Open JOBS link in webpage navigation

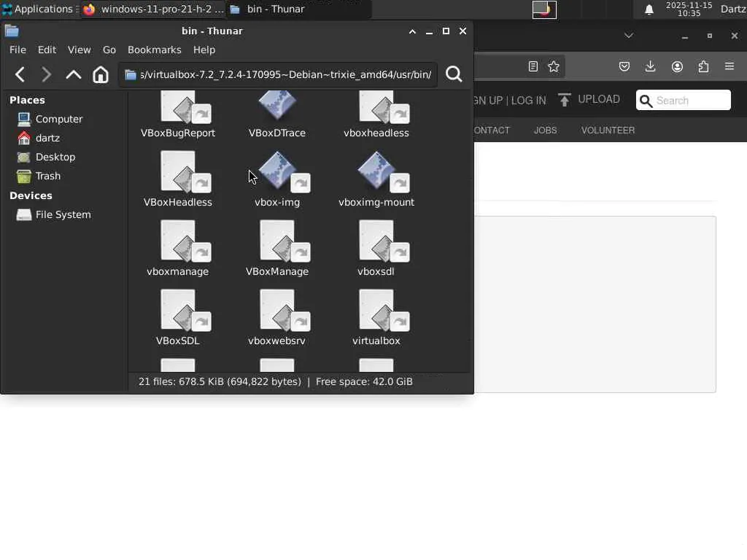pos(545,131)
